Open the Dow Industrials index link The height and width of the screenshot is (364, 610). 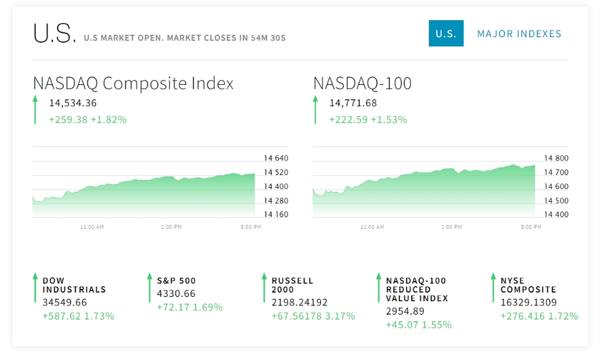[x=74, y=285]
